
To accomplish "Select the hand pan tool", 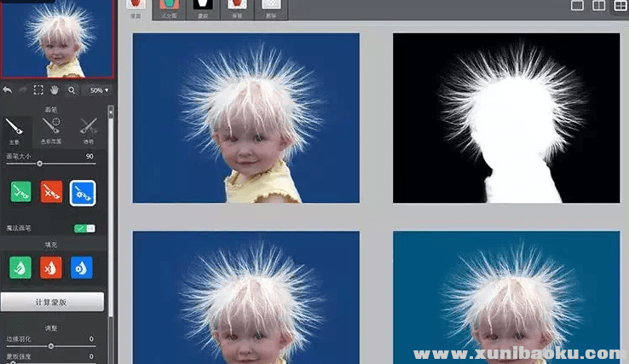I will click(55, 90).
